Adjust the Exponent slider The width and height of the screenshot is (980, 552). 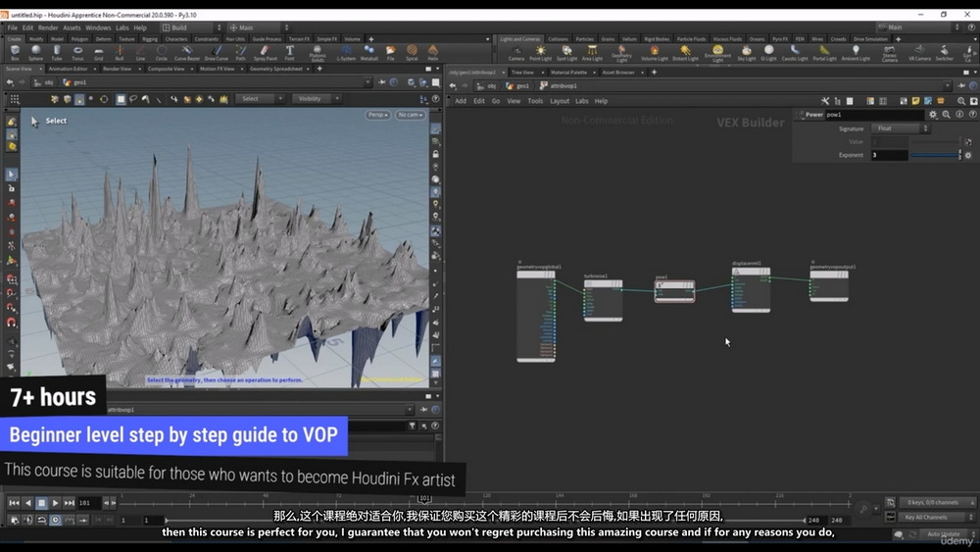click(x=936, y=155)
